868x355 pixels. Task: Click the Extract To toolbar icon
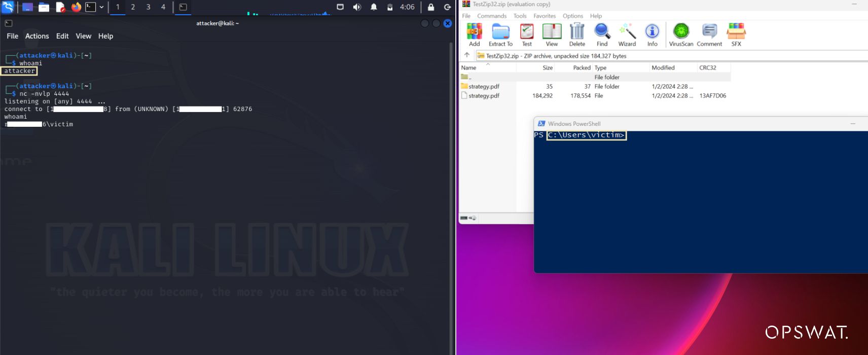click(x=500, y=34)
